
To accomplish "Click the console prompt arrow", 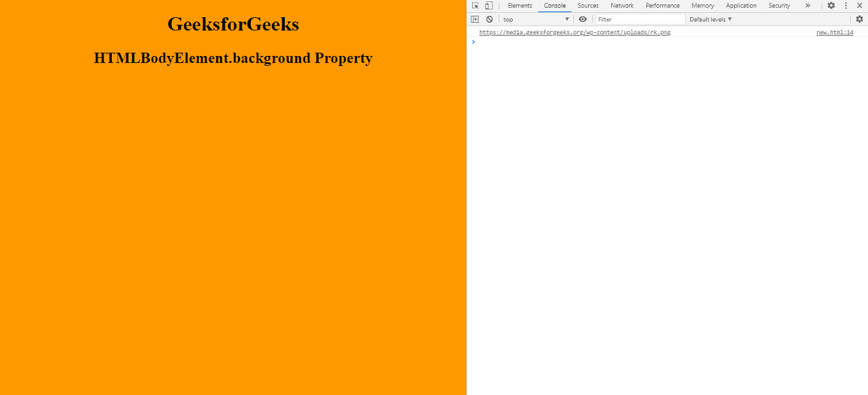I will pyautogui.click(x=473, y=42).
